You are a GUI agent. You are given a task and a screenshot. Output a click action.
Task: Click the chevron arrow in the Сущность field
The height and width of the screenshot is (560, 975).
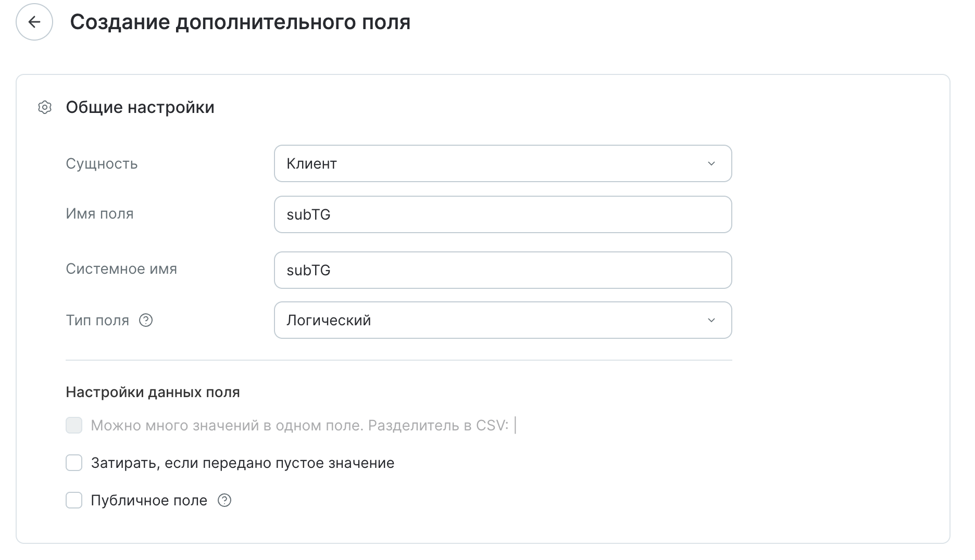(x=711, y=163)
